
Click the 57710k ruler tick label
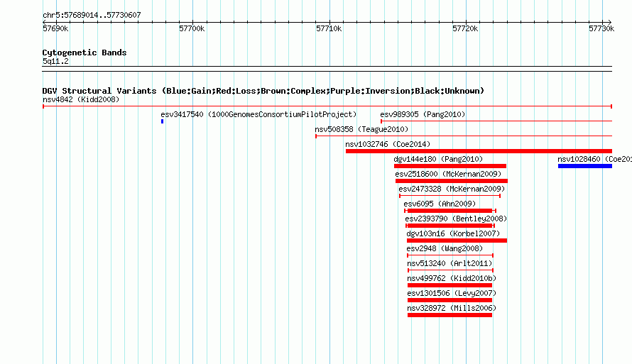click(329, 28)
